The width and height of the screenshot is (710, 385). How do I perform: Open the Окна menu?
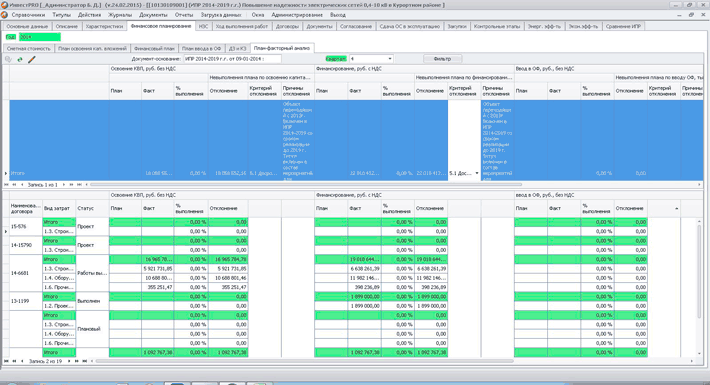[258, 15]
